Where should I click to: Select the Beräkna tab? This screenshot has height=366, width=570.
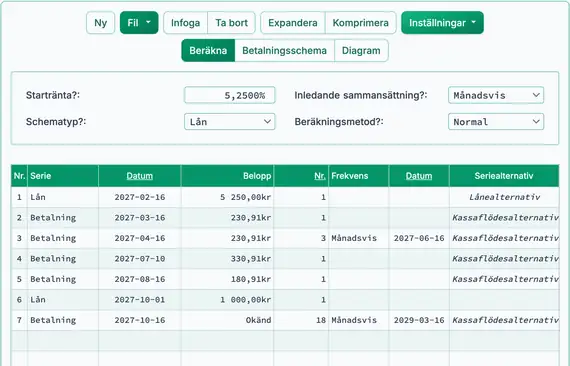[208, 51]
